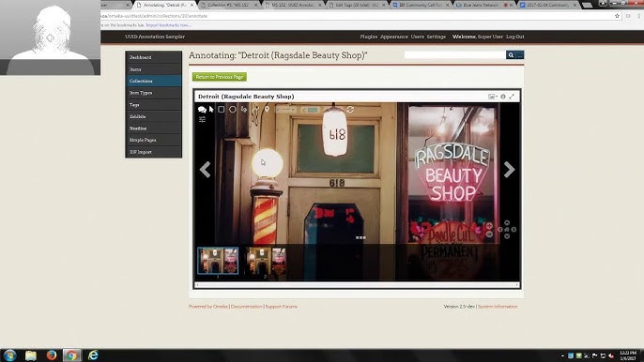
Task: Select the first thumbnail in the strip
Action: point(218,261)
